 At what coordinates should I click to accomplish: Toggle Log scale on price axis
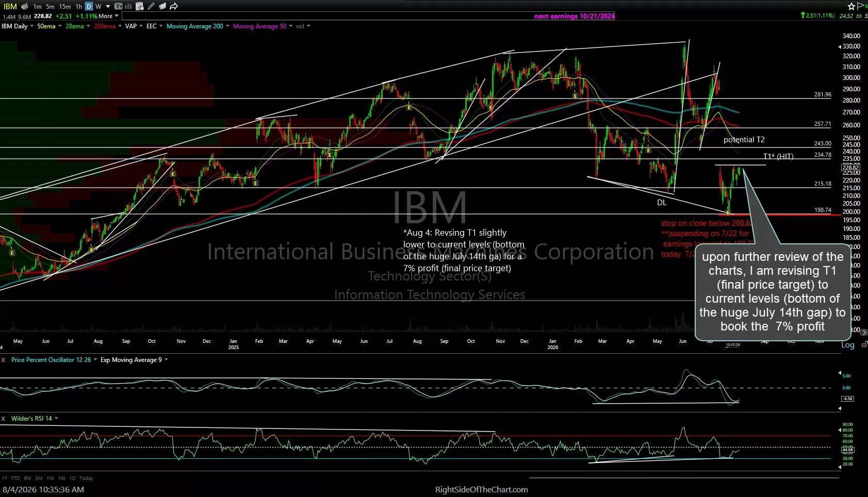[x=848, y=345]
